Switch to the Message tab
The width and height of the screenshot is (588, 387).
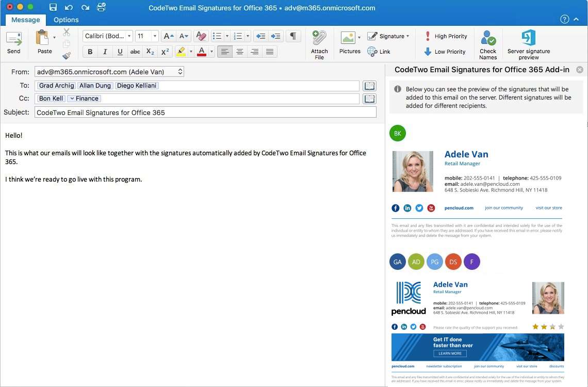[25, 20]
